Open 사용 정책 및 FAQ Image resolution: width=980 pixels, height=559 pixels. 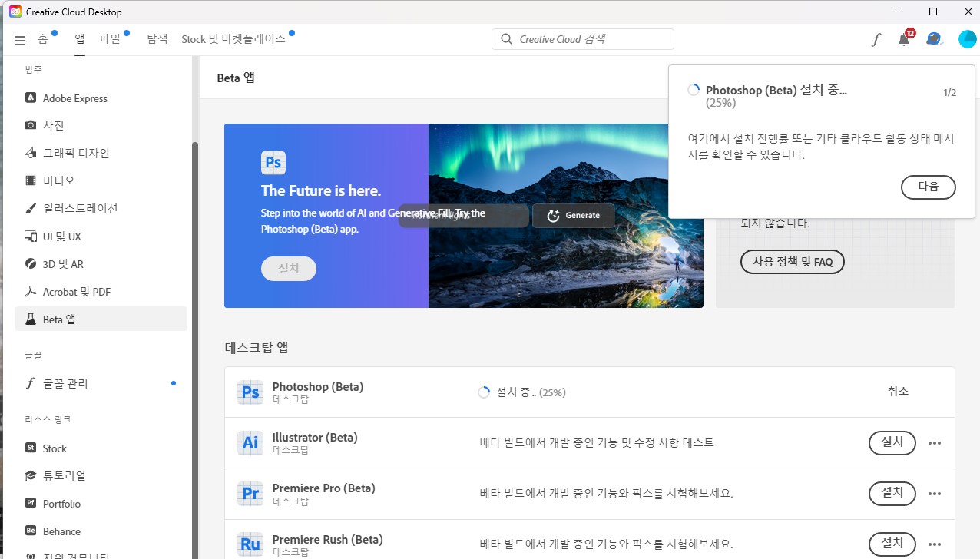793,262
